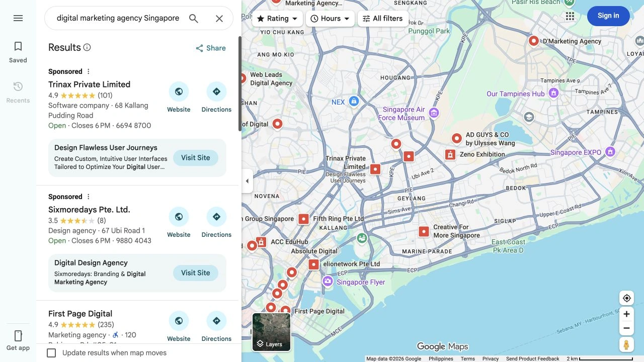Screen dimensions: 644x362
Task: Toggle the 2 km map scale
Action: 599,358
